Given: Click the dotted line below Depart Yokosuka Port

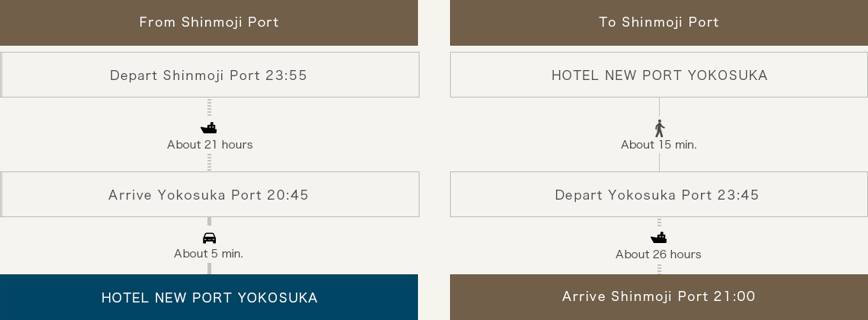Looking at the screenshot, I should coord(659,222).
